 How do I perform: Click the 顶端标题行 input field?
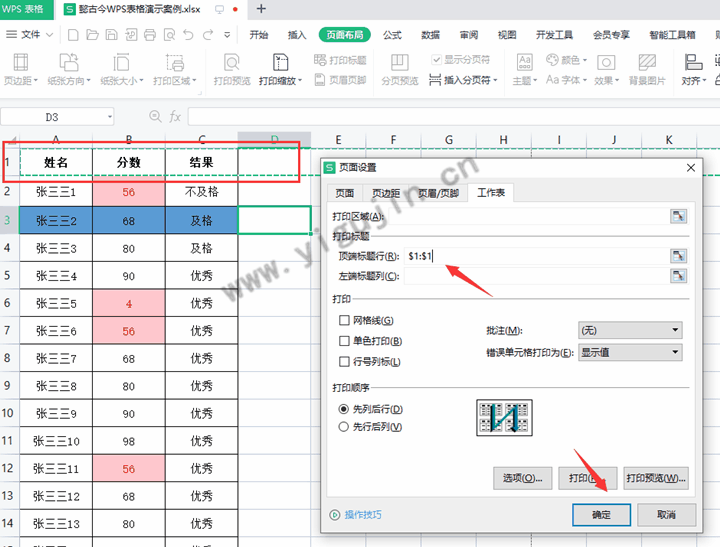pos(536,255)
